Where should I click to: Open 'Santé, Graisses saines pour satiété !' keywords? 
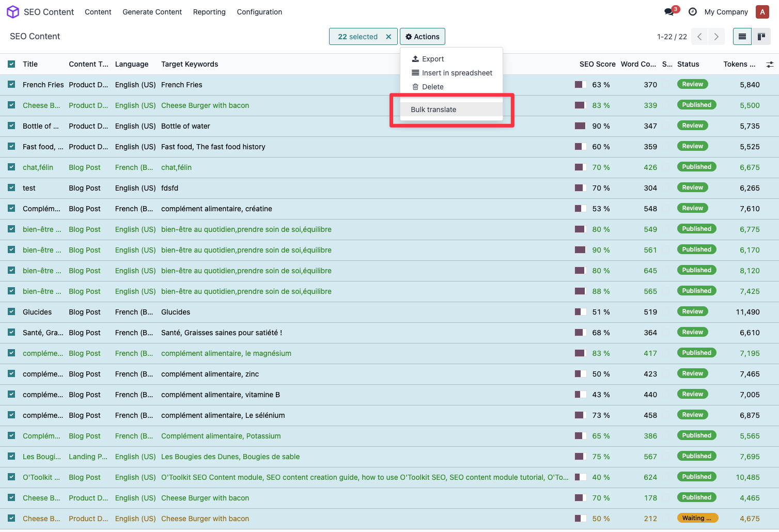[222, 333]
